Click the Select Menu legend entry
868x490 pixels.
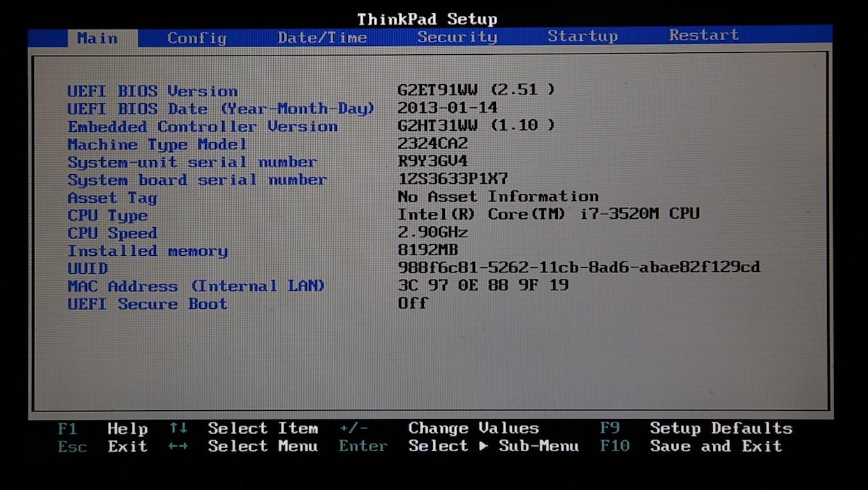click(x=262, y=446)
